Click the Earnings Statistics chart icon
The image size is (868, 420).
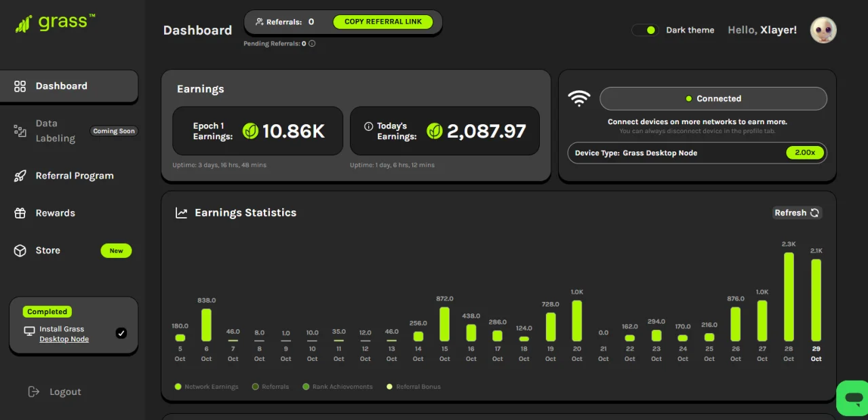tap(182, 213)
